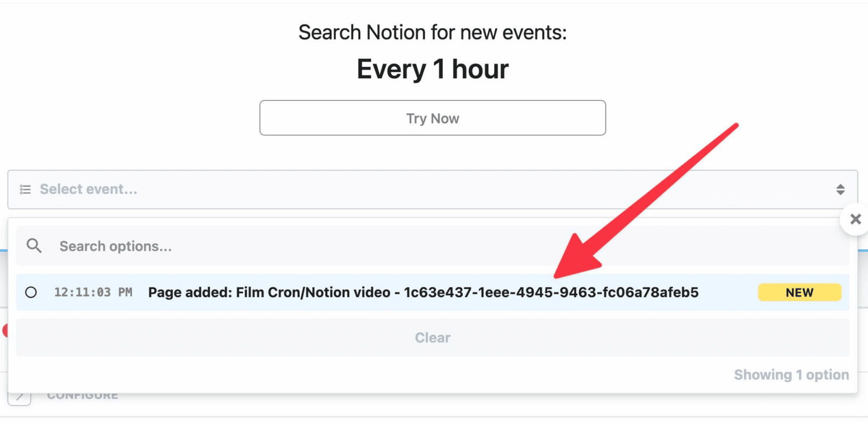Click the Search Notion for new events heading

[432, 33]
